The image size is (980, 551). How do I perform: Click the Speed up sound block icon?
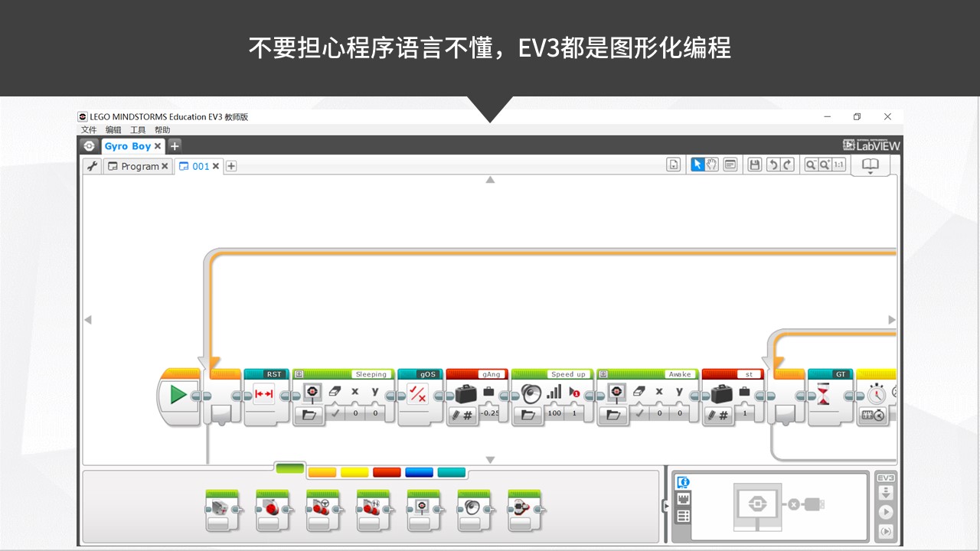[531, 393]
